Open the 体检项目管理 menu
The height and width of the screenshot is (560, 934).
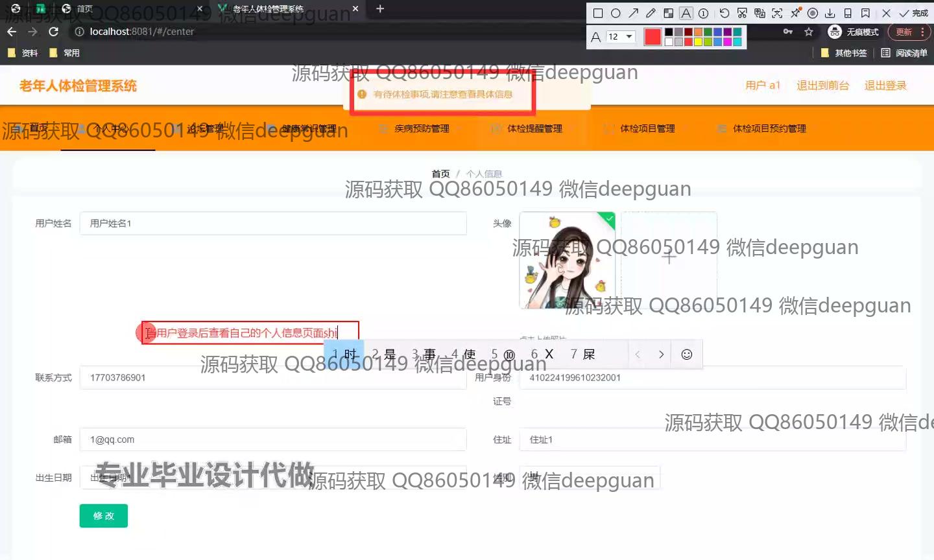pos(647,128)
